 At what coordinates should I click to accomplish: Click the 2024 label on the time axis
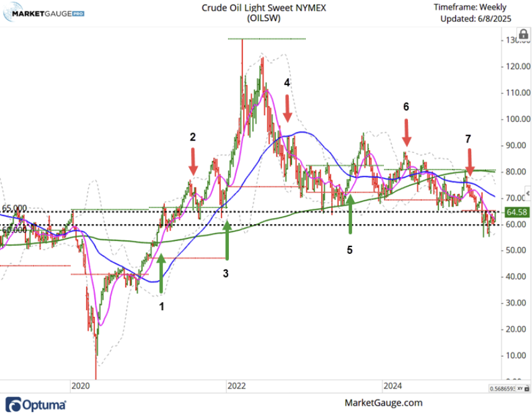tap(392, 385)
